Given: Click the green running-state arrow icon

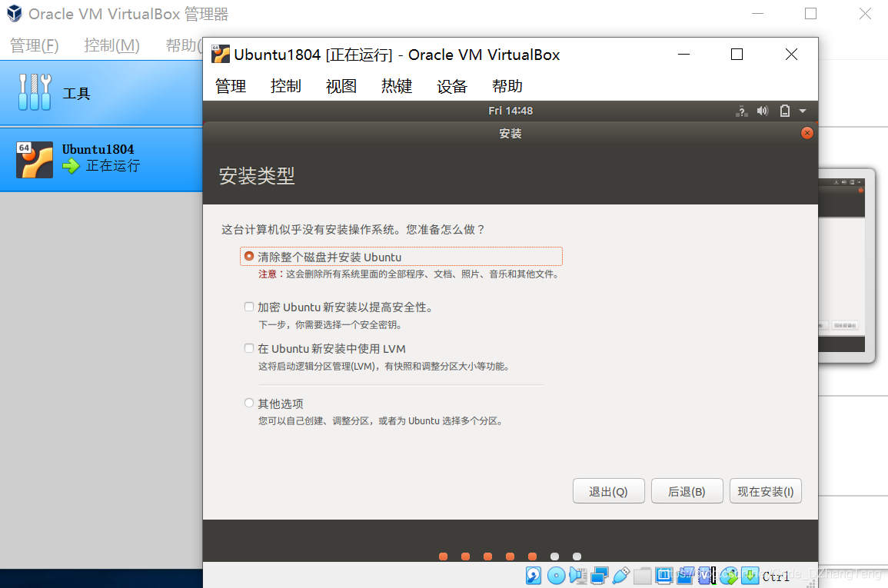Looking at the screenshot, I should pos(72,166).
